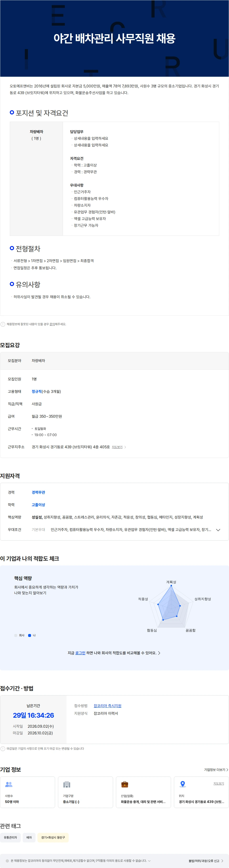
Task: Click the 화물운송 중개 industry card
Action: (143, 792)
